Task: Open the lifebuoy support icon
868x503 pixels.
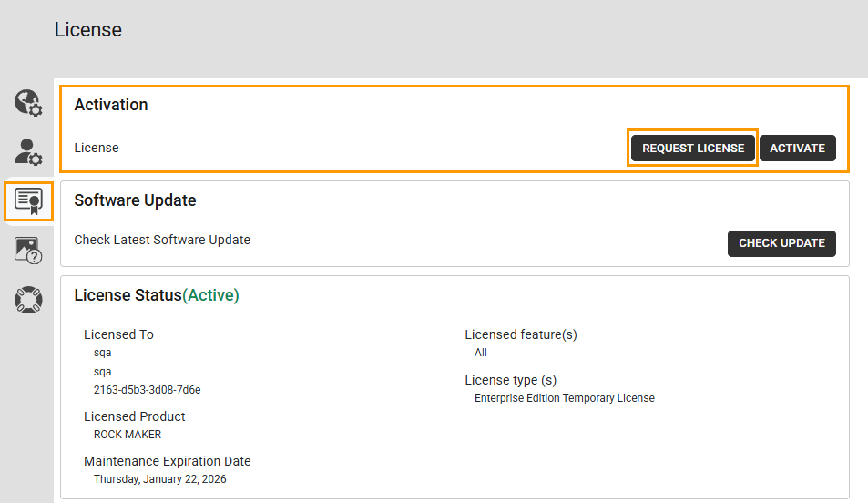Action: [28, 299]
